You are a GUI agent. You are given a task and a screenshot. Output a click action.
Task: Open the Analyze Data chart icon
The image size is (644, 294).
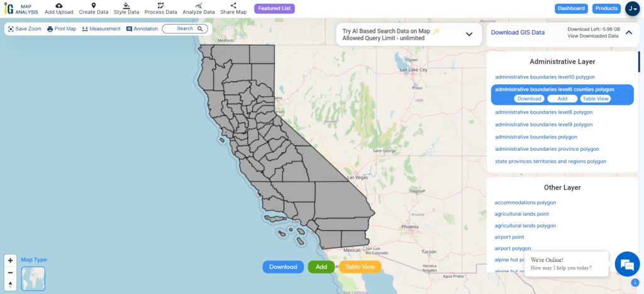tap(199, 5)
